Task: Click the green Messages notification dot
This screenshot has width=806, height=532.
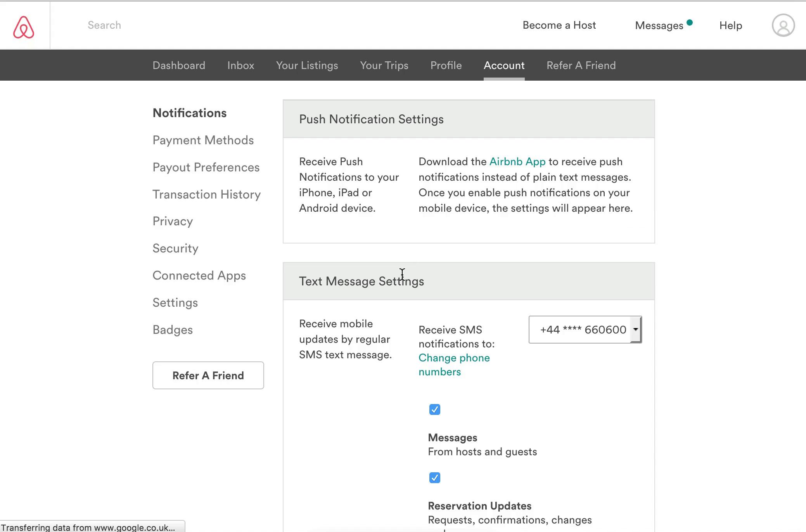Action: coord(689,22)
